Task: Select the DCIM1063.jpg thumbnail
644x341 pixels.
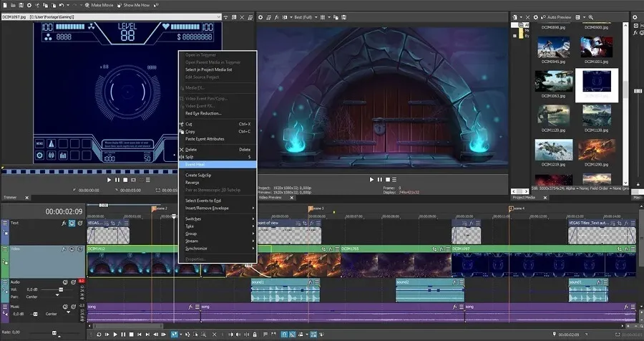Action: pyautogui.click(x=553, y=82)
